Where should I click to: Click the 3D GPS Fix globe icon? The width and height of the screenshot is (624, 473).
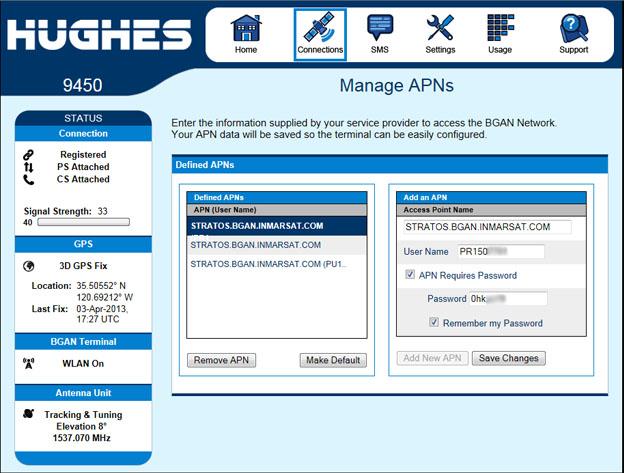28,266
